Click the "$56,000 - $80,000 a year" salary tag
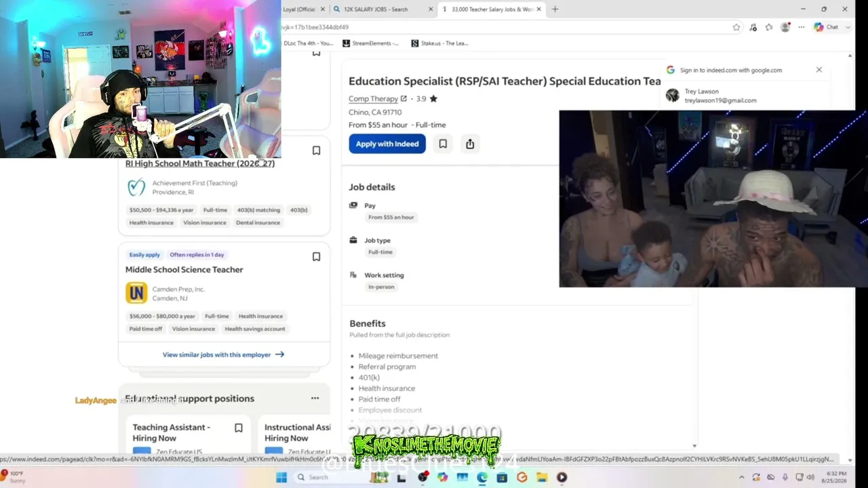 162,316
